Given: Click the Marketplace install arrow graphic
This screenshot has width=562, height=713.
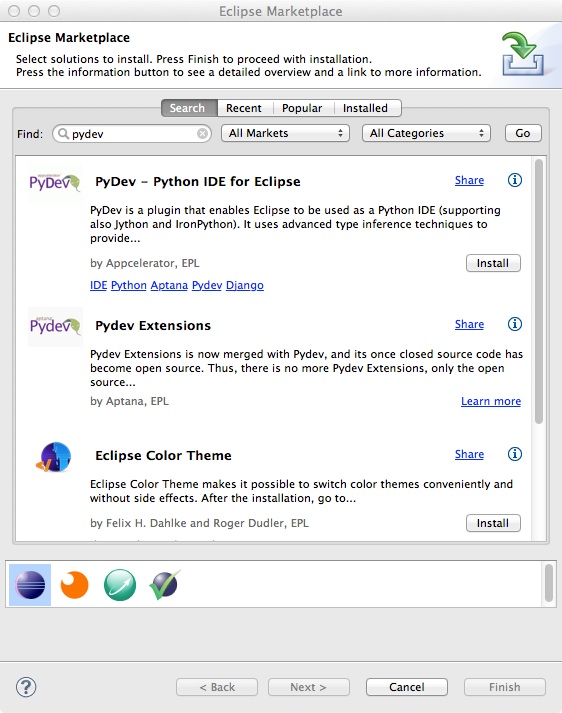Looking at the screenshot, I should click(523, 54).
